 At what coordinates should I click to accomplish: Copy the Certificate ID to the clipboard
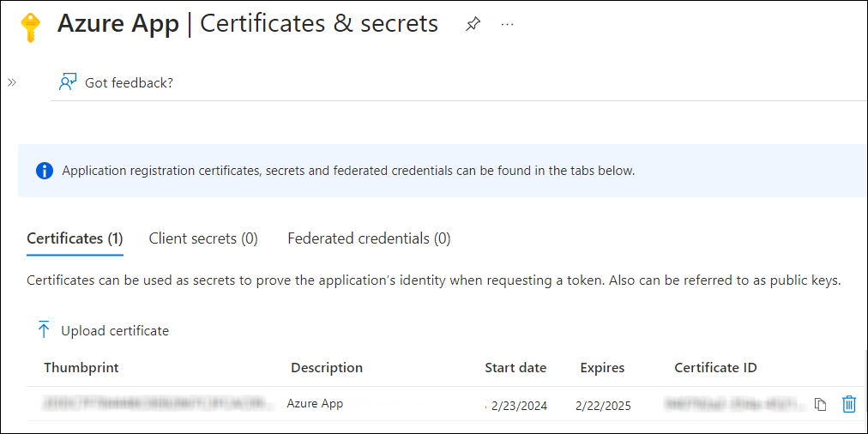point(820,404)
